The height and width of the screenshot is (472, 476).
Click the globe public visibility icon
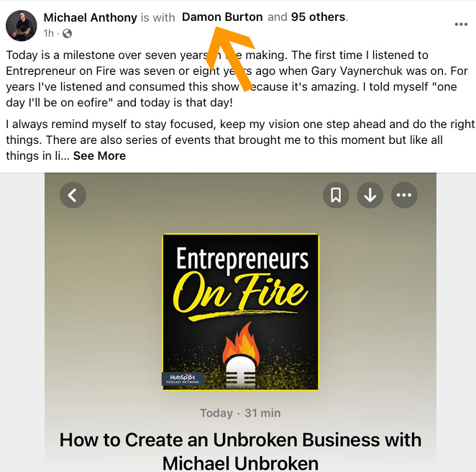click(67, 33)
